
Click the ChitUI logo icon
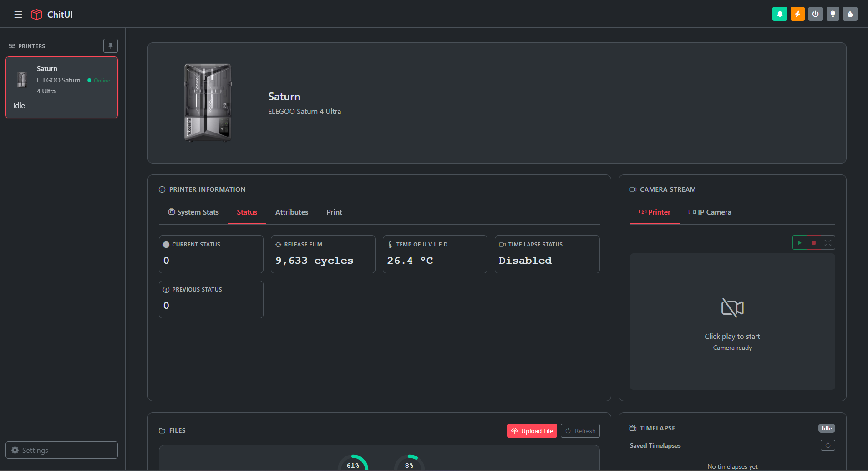point(36,14)
